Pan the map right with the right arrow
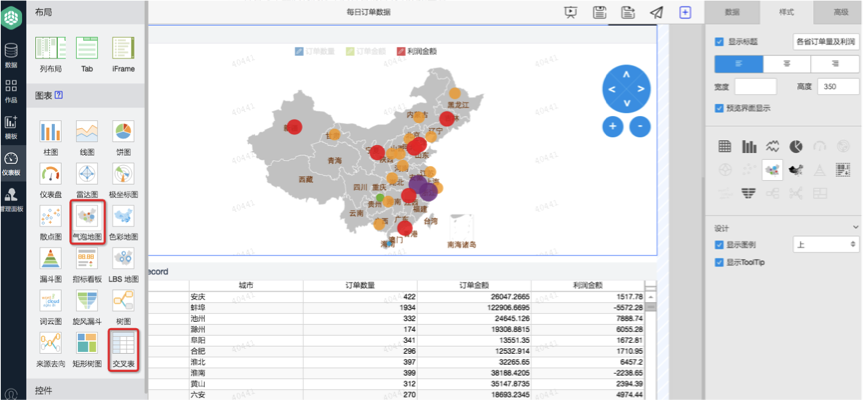 pyautogui.click(x=641, y=89)
